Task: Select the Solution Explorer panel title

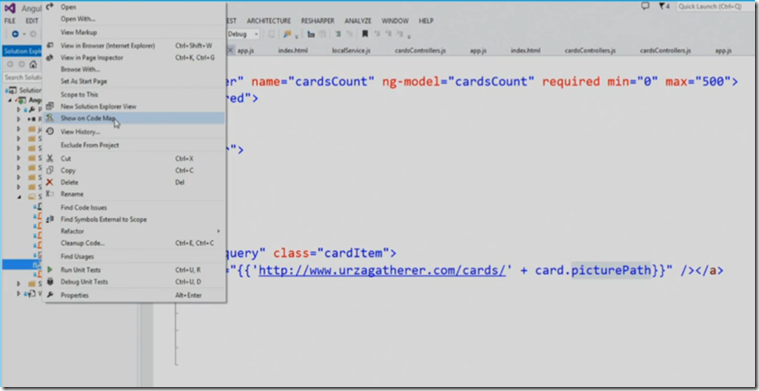Action: click(x=22, y=51)
